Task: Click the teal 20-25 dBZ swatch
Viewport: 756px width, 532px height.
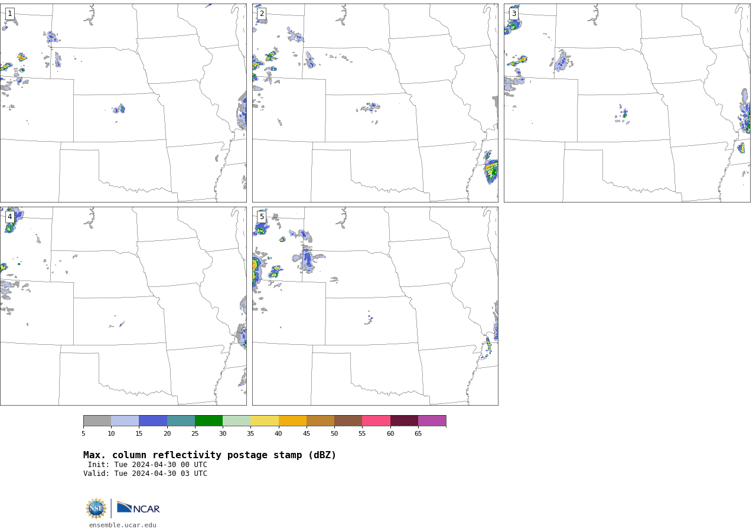Action: coord(181,420)
